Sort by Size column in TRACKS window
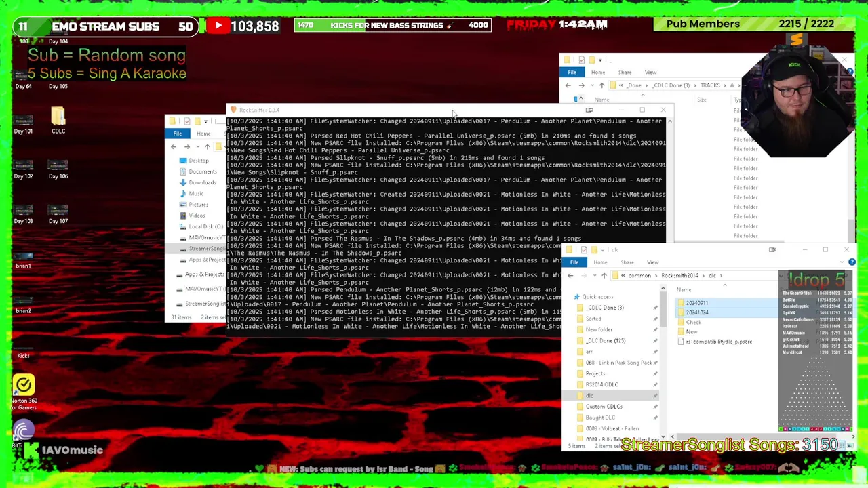The image size is (868, 488). point(702,100)
